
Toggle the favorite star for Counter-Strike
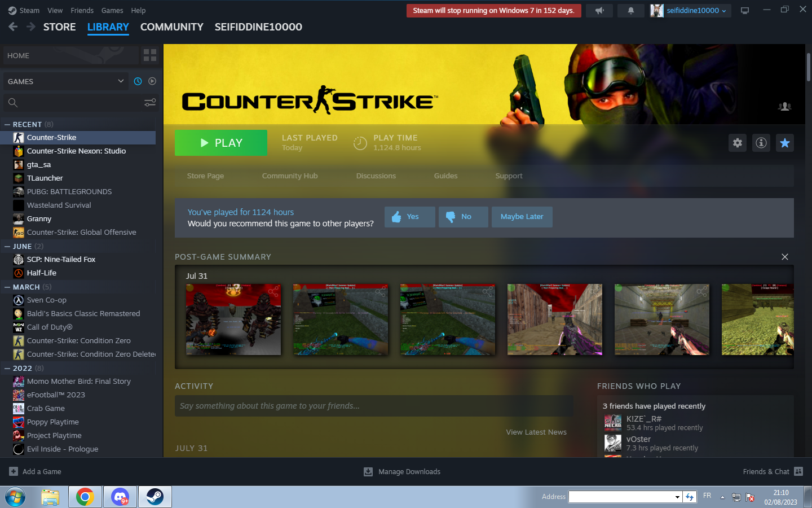point(784,143)
